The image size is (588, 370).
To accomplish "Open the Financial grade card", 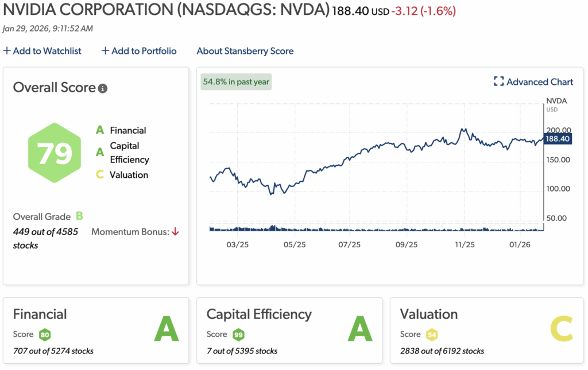I will (x=96, y=330).
